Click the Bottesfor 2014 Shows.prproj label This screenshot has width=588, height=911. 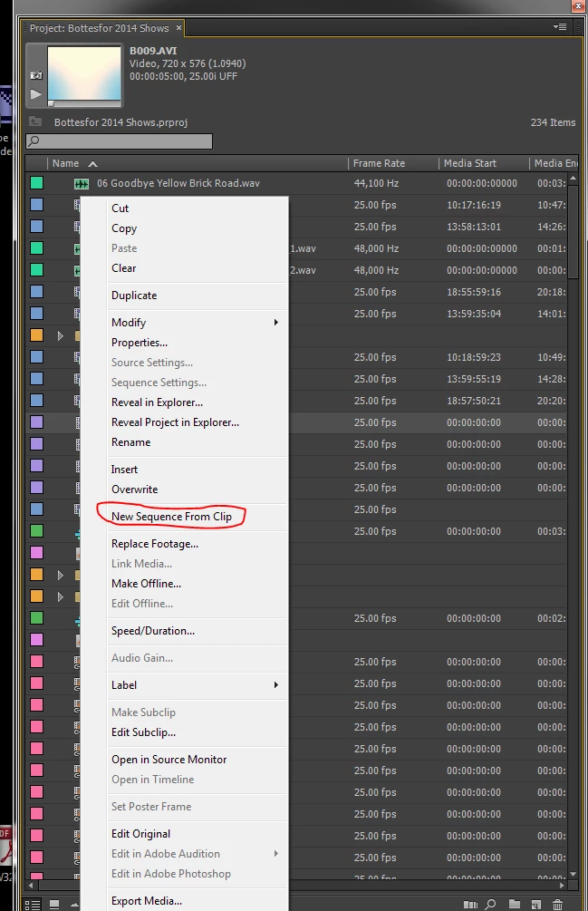tap(120, 122)
